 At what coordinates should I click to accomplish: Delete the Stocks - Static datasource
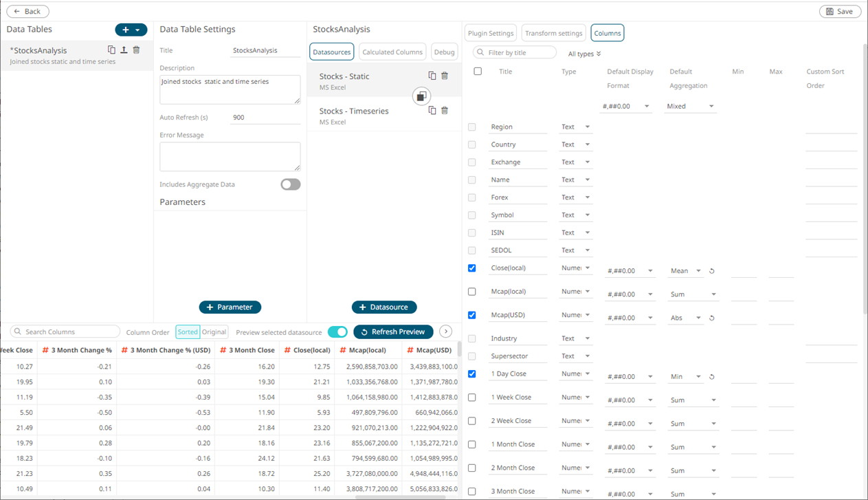click(x=445, y=76)
